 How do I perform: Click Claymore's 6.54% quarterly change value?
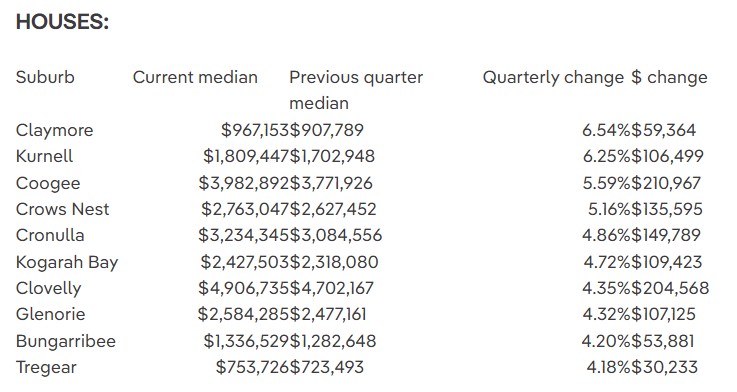click(606, 130)
